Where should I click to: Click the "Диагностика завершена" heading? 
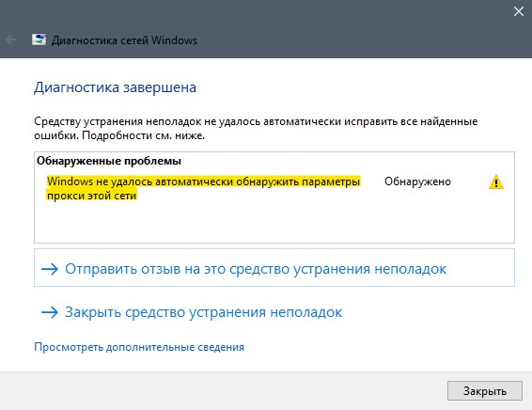(115, 87)
